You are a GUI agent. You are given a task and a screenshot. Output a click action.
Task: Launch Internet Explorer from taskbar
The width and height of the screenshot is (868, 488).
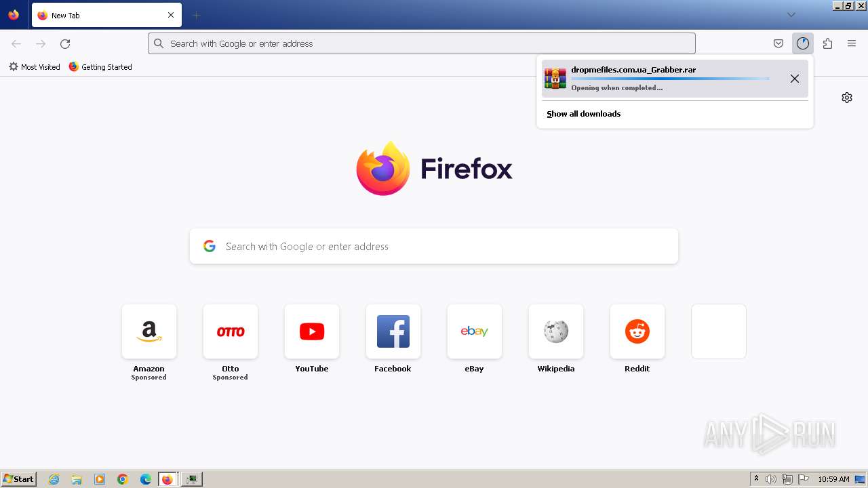54,479
